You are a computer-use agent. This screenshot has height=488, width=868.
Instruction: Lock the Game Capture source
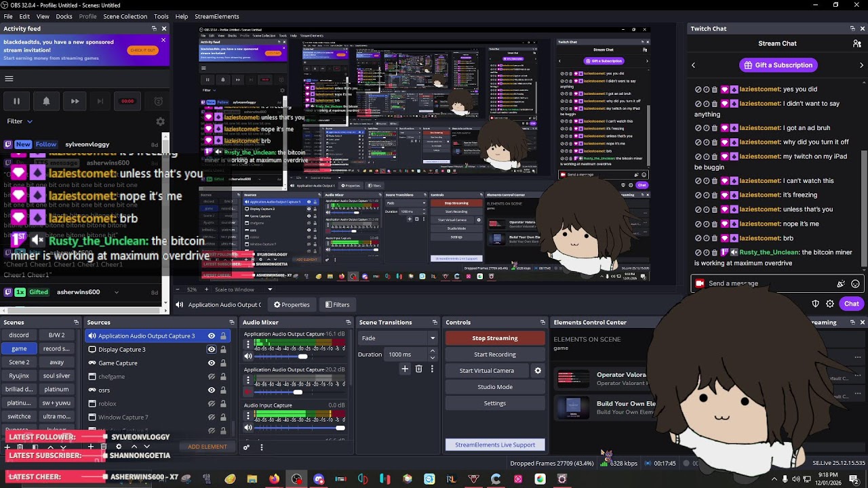pos(223,363)
